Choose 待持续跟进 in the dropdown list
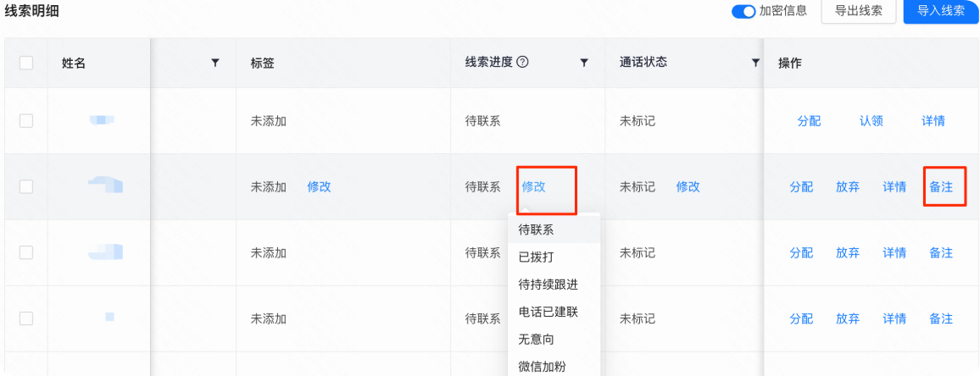Image resolution: width=980 pixels, height=376 pixels. click(x=554, y=285)
